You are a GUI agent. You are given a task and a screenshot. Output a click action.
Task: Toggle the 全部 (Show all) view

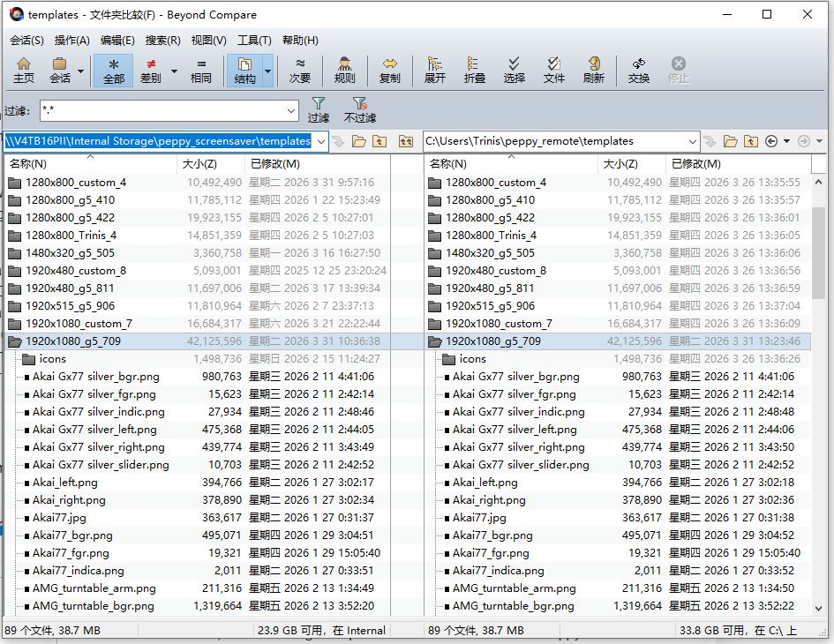click(114, 70)
